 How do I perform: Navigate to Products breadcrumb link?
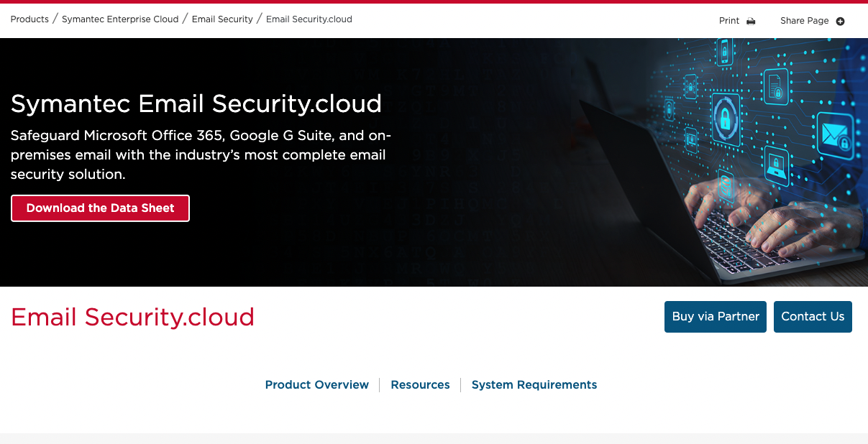click(x=29, y=19)
